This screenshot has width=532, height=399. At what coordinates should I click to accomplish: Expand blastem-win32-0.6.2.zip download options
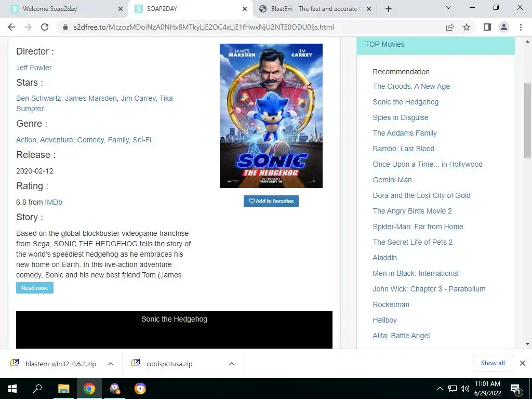(110, 364)
